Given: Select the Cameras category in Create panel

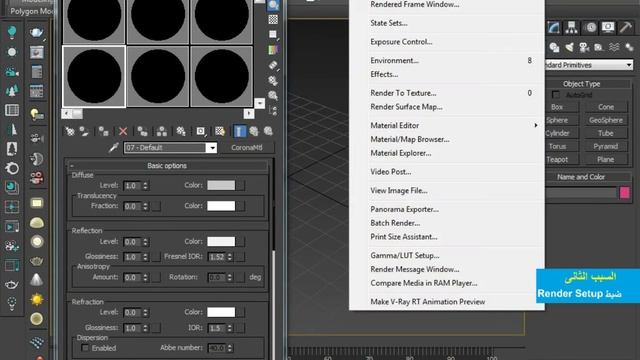Looking at the screenshot, I should (584, 47).
